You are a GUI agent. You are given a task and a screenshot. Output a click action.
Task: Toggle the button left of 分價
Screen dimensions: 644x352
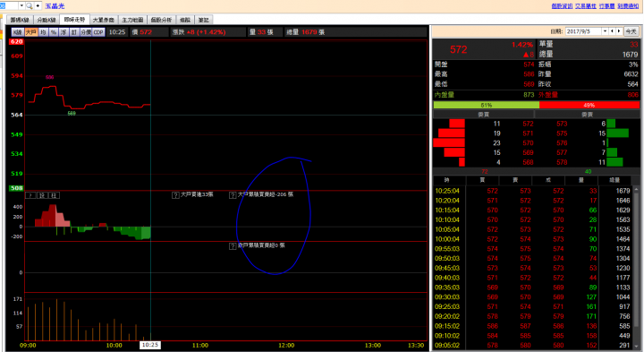[x=74, y=32]
